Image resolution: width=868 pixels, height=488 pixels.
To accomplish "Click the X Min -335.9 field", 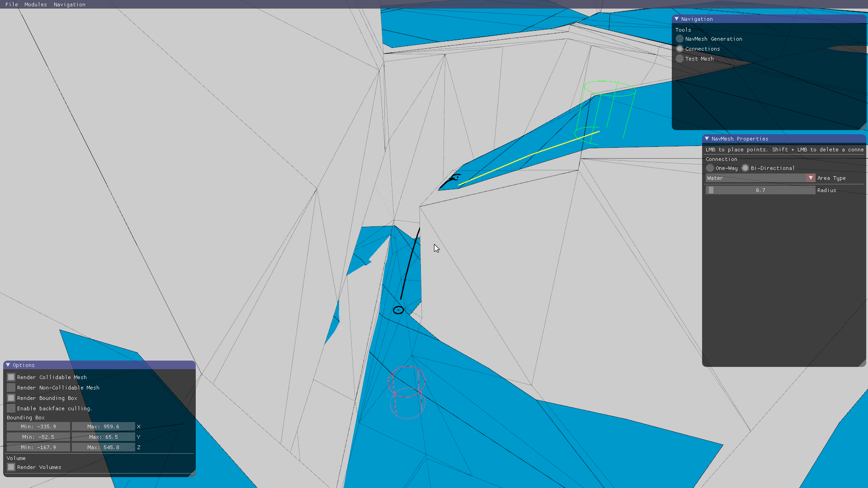I will (x=38, y=427).
